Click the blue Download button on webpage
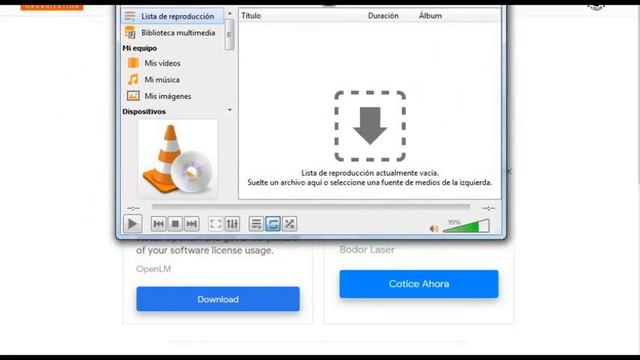Image resolution: width=640 pixels, height=360 pixels. [x=218, y=299]
